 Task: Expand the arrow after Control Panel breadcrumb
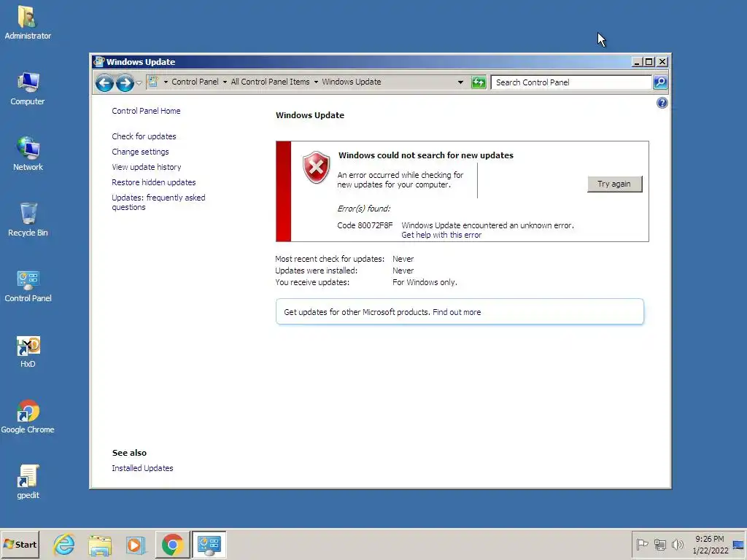[x=225, y=82]
